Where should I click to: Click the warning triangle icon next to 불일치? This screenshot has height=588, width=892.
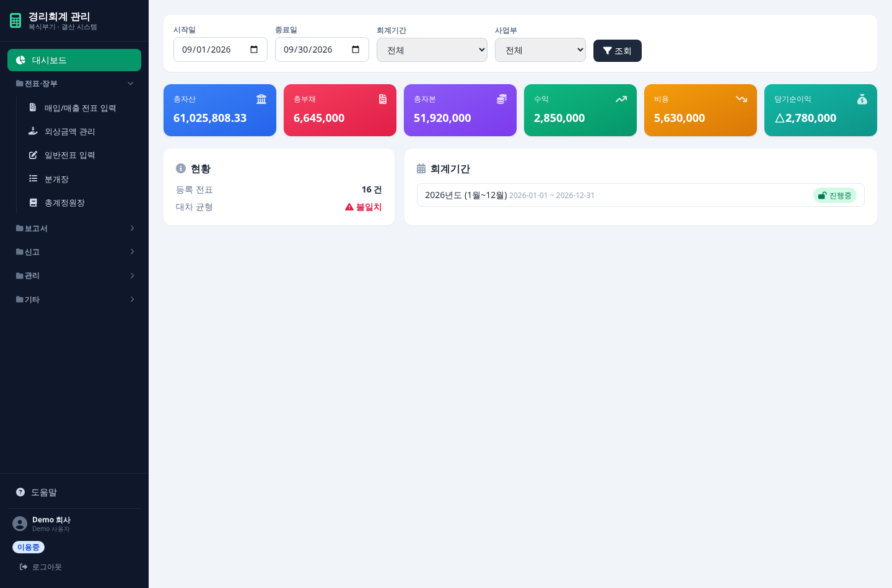(x=349, y=207)
